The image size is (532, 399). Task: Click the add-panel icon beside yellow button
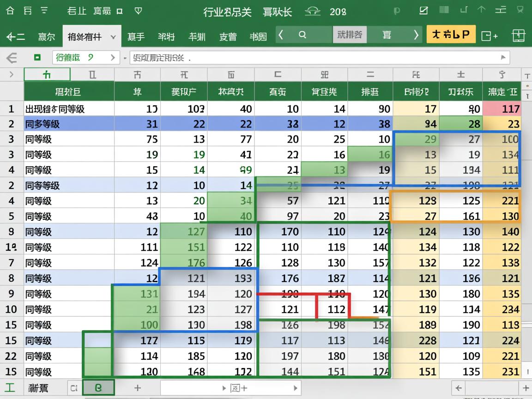point(490,36)
